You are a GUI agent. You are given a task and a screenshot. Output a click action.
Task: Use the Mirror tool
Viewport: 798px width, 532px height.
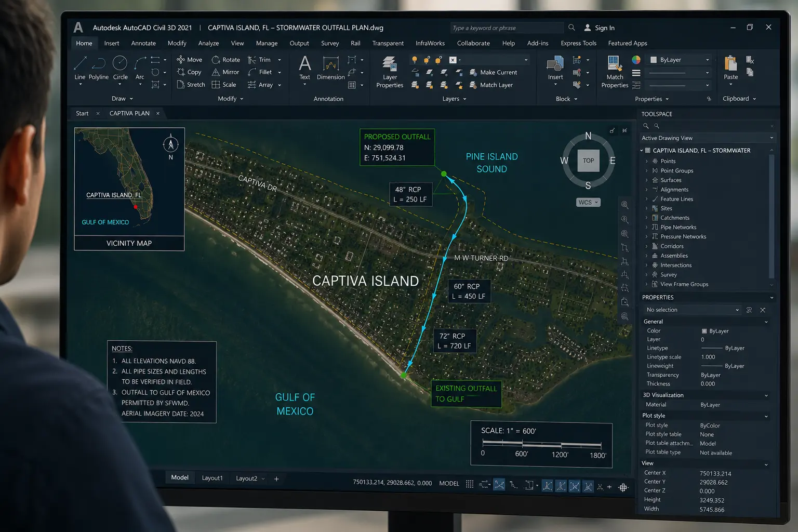[225, 72]
